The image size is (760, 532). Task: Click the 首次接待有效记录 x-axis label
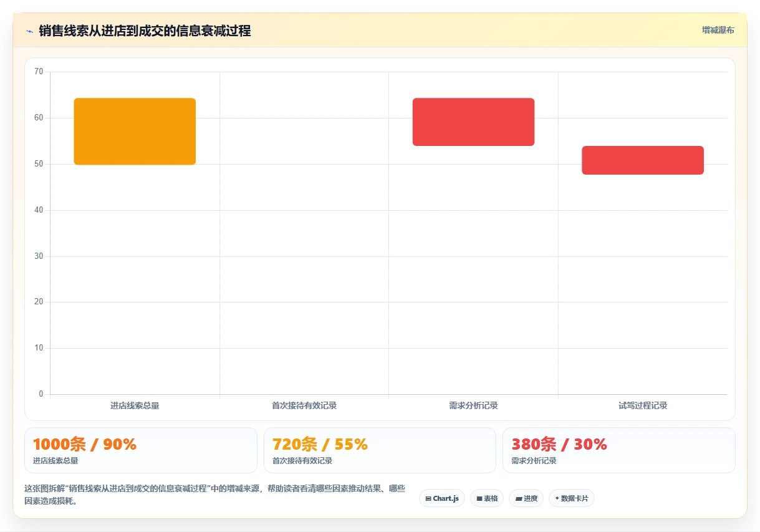(304, 405)
